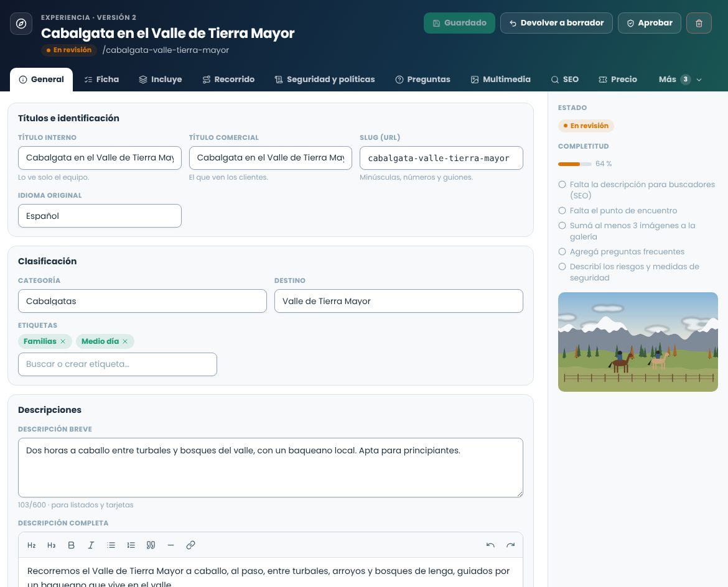Open the General tab
728x587 pixels.
pos(41,80)
